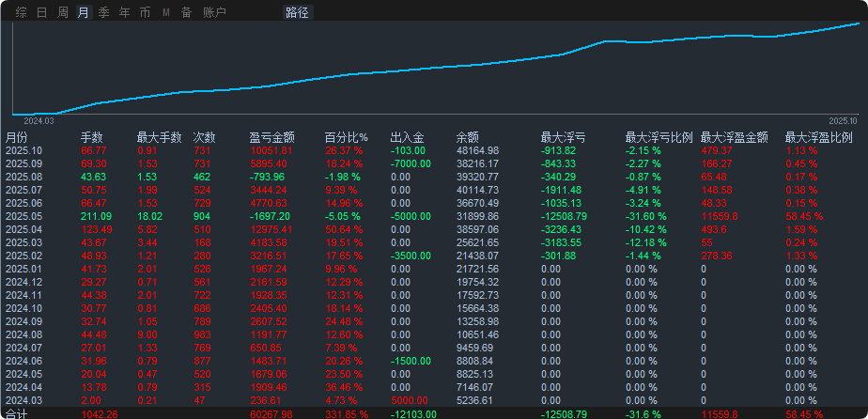Click the 最大浮亏 column header

click(x=563, y=137)
